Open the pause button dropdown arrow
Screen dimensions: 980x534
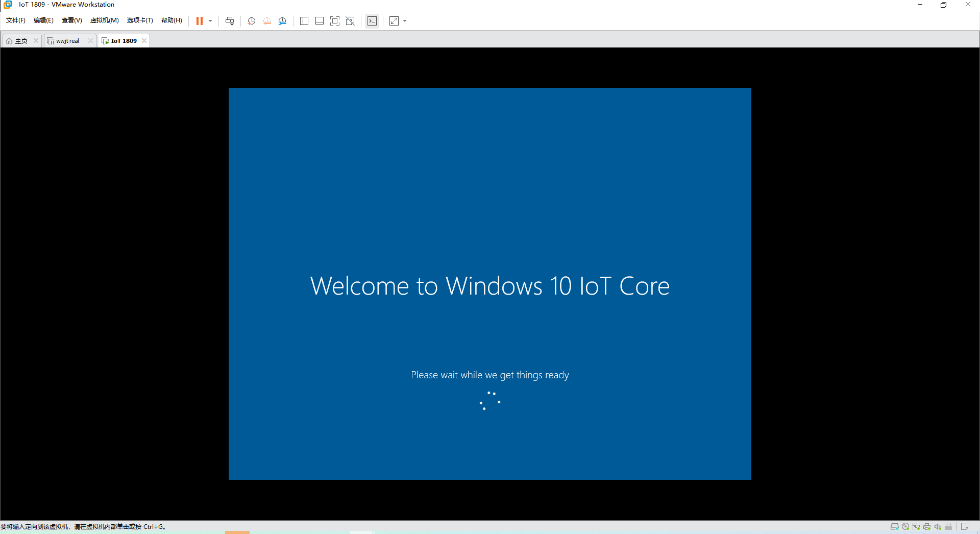[x=209, y=21]
